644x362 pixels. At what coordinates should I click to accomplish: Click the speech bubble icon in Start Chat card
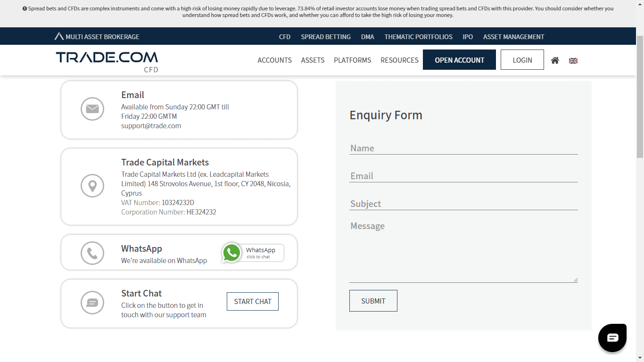(92, 303)
